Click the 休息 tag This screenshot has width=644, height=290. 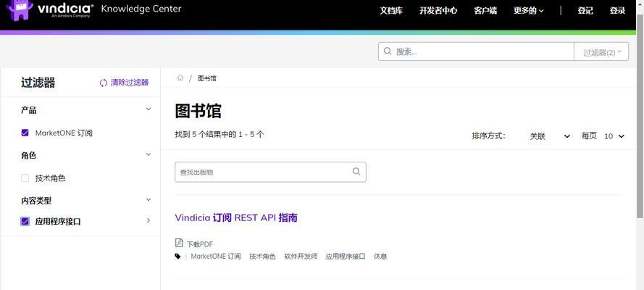[x=380, y=257]
